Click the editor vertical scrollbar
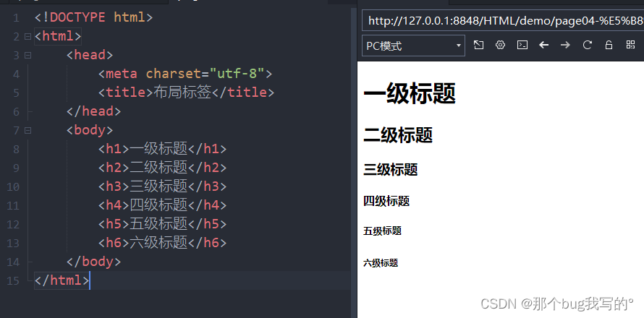 [x=354, y=163]
